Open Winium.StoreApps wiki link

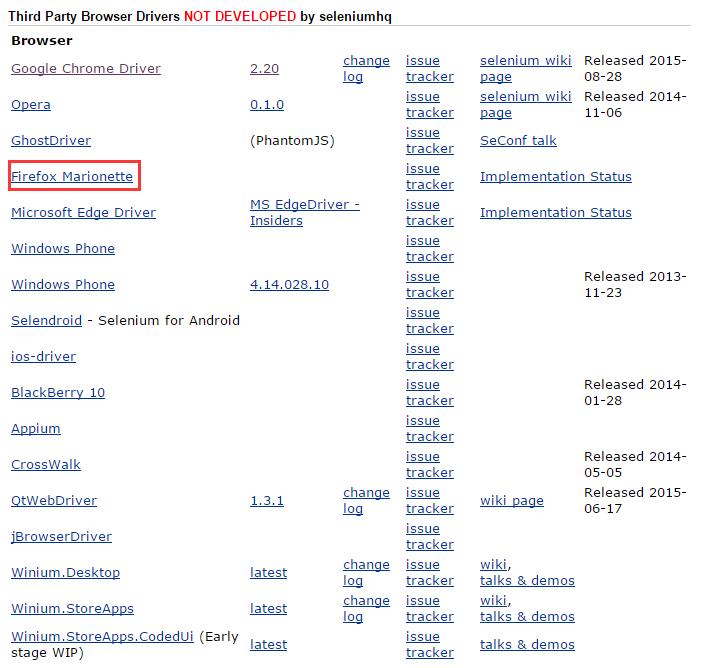[x=493, y=601]
